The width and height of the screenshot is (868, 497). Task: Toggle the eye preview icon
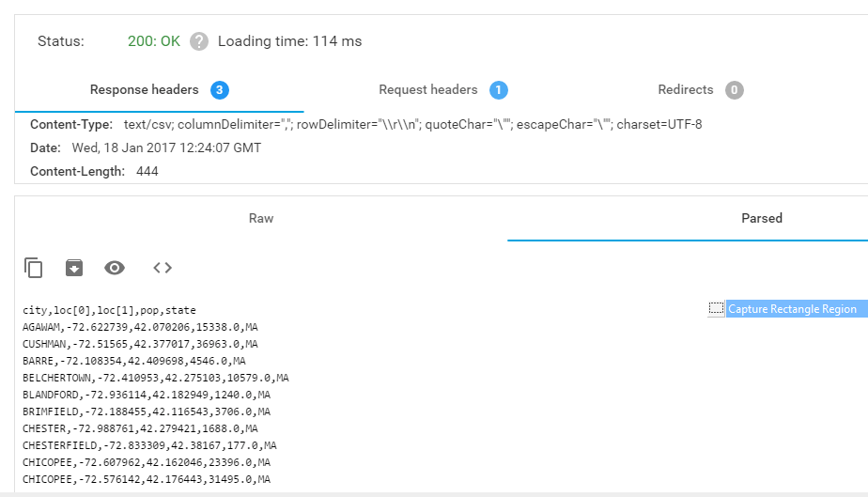click(115, 268)
